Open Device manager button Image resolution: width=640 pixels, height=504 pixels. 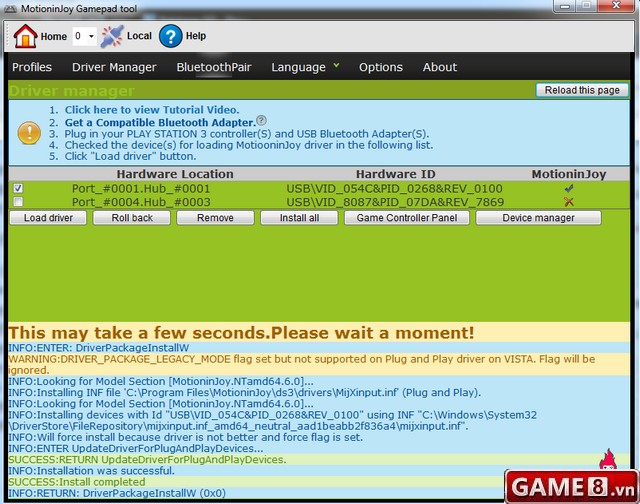pyautogui.click(x=538, y=218)
